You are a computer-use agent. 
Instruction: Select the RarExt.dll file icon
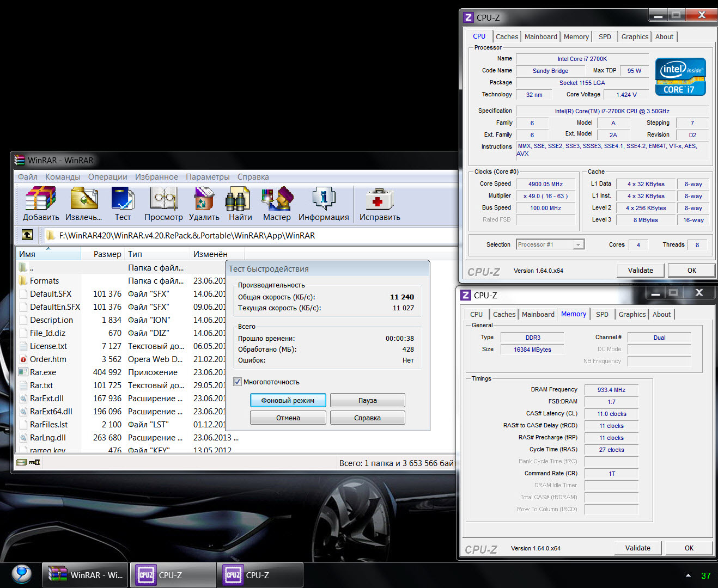(x=23, y=399)
